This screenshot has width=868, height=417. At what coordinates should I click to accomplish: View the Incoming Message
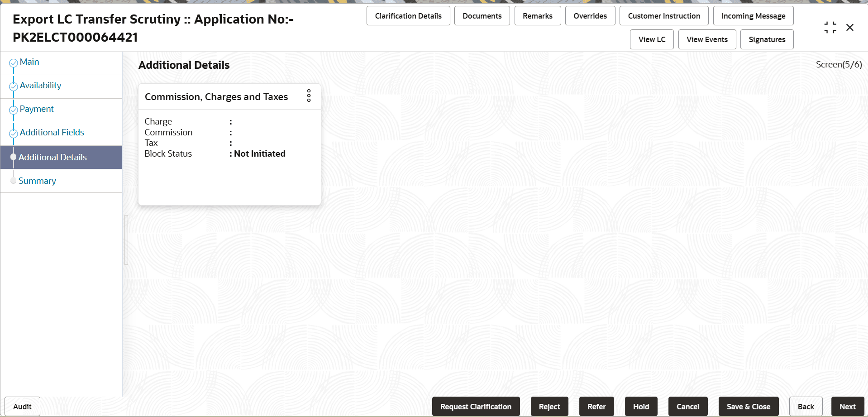pyautogui.click(x=753, y=15)
